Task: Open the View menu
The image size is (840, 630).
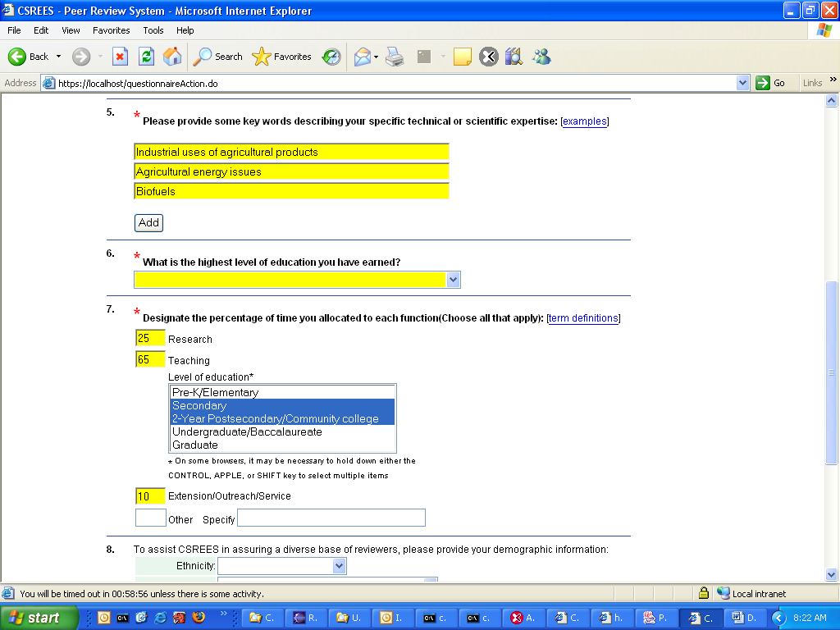Action: coord(71,30)
